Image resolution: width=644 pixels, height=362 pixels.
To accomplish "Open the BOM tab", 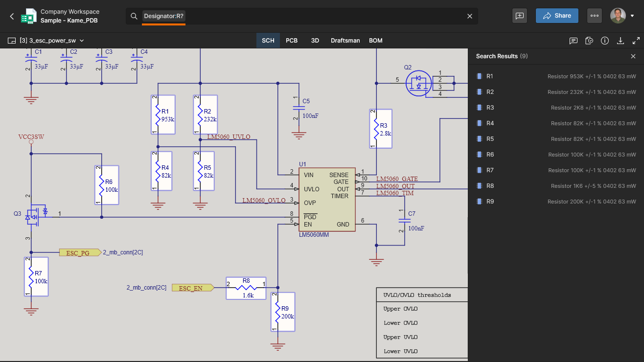I will [x=376, y=41].
